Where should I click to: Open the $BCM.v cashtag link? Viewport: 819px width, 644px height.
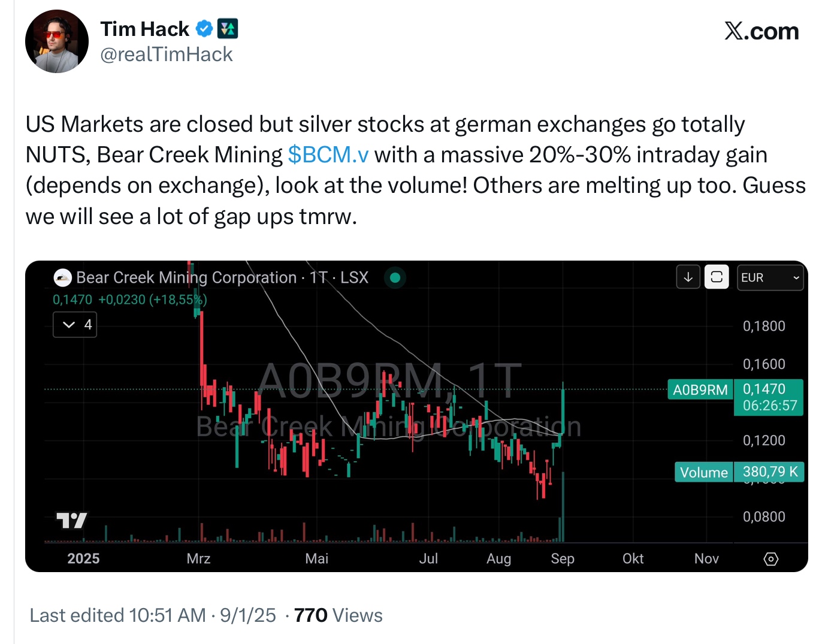click(328, 155)
